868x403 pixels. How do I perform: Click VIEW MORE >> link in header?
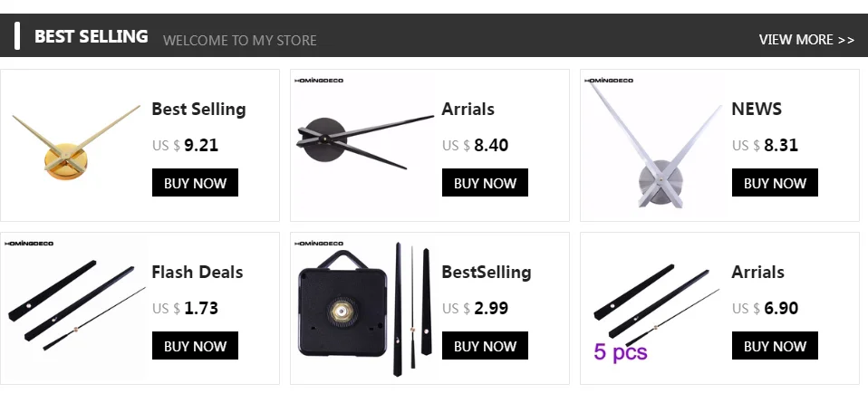806,39
